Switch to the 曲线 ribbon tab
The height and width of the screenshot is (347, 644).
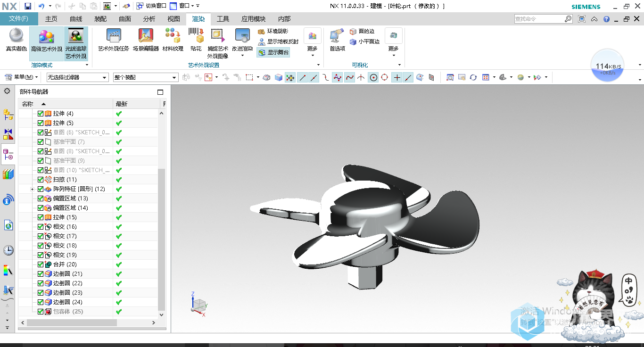click(76, 19)
